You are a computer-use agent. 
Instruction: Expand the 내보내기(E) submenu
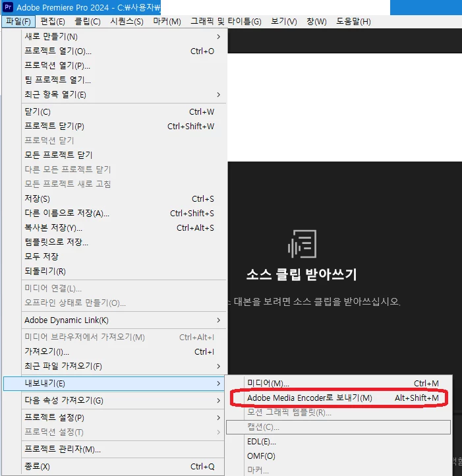(114, 384)
